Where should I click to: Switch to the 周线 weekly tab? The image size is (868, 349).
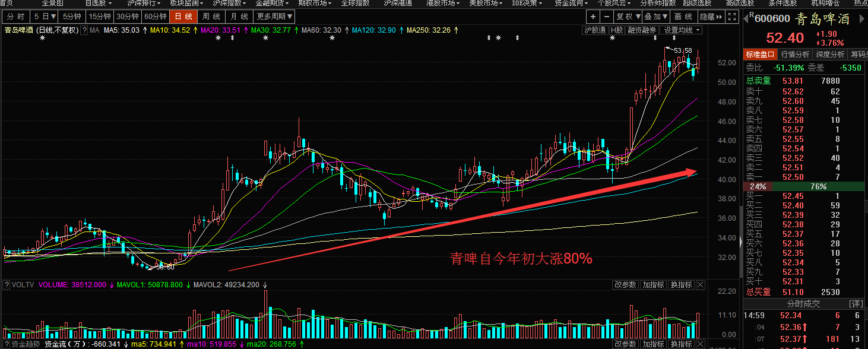coord(211,17)
